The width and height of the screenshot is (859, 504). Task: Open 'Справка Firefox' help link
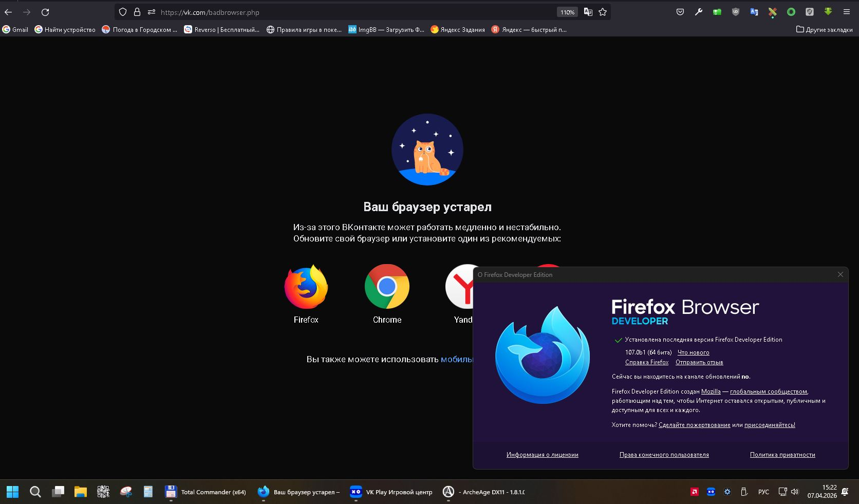pos(647,362)
